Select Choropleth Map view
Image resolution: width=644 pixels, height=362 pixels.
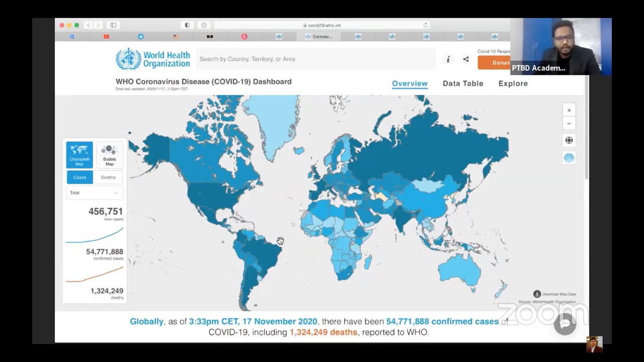79,155
